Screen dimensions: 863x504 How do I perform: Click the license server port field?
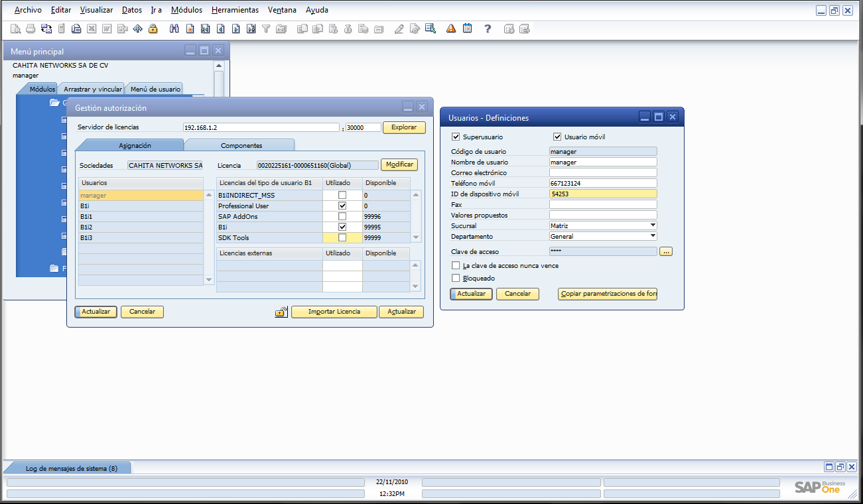click(364, 127)
